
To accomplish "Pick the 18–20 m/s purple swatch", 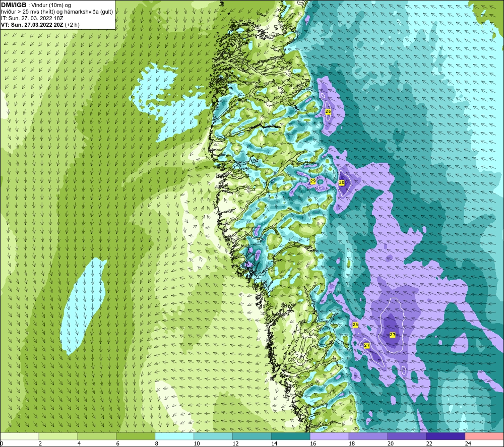I will [368, 436].
